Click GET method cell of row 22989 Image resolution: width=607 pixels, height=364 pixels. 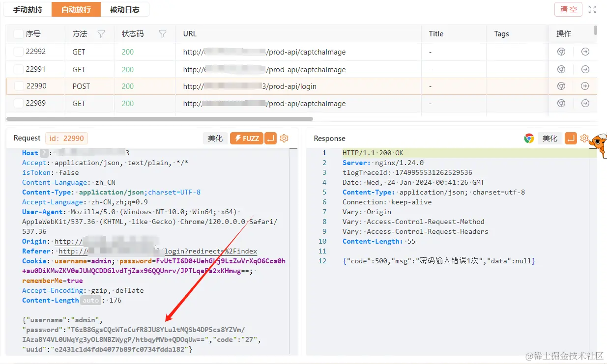coord(79,103)
